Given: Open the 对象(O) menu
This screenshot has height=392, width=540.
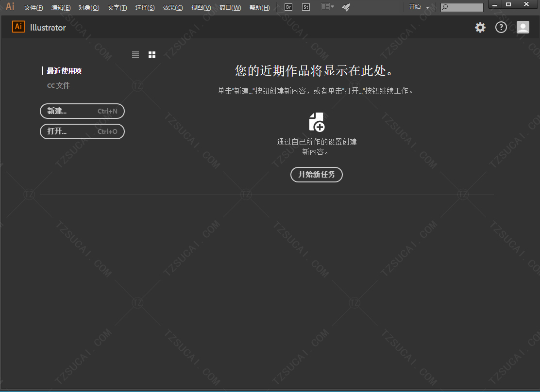Looking at the screenshot, I should [89, 8].
